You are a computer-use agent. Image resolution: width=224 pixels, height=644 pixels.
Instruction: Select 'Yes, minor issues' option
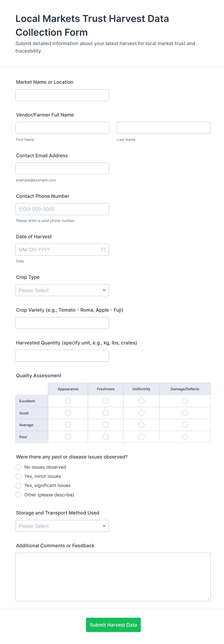[x=19, y=476]
